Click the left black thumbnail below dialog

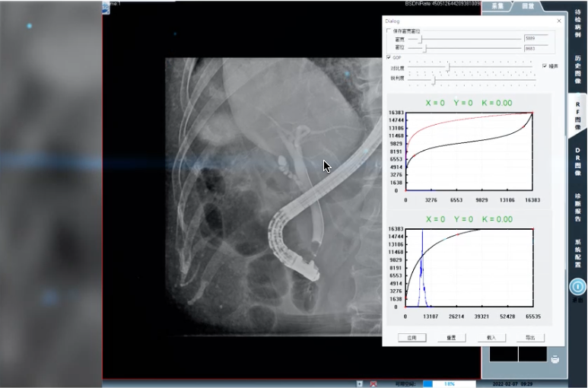point(504,355)
